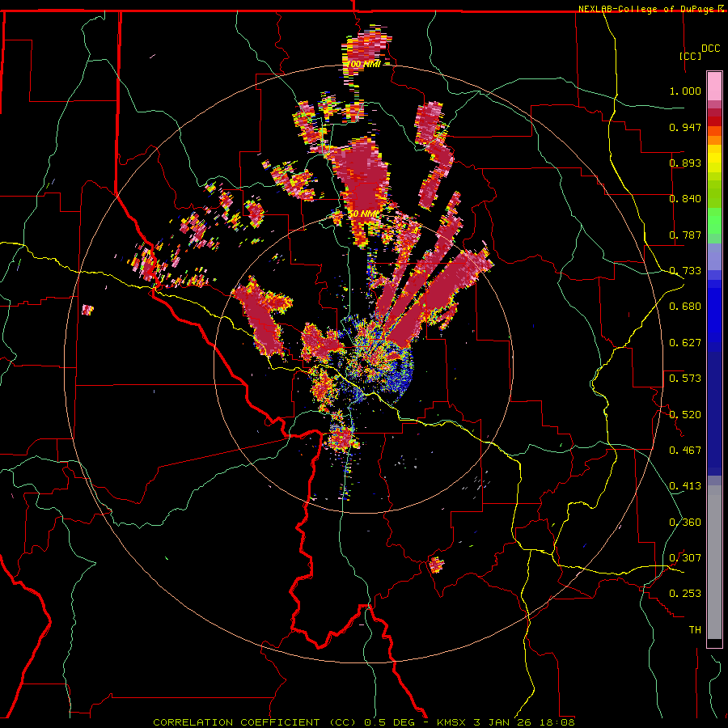Screen dimensions: 728x728
Task: Click the 0.520 legend value
Action: [x=685, y=414]
